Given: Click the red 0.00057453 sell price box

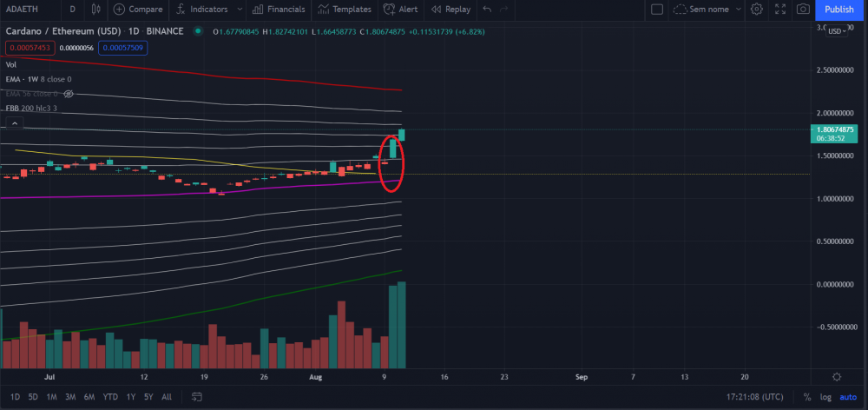Looking at the screenshot, I should pyautogui.click(x=28, y=48).
